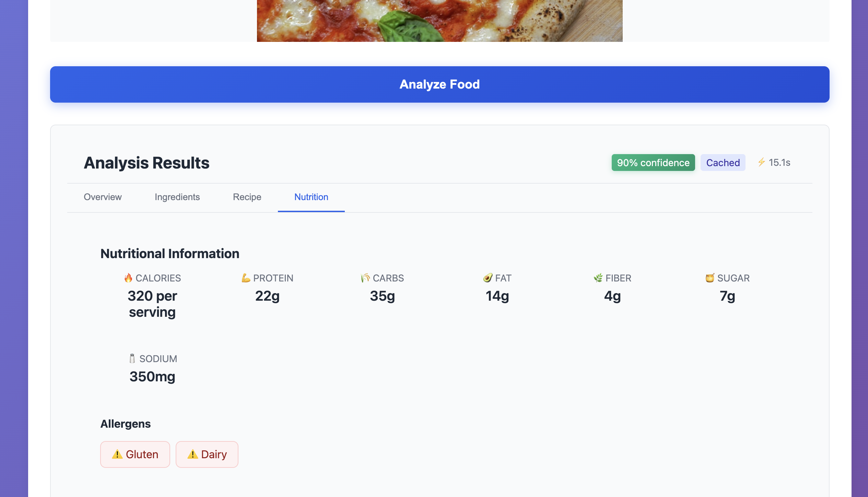Click the honey pot Sugar icon

[709, 278]
